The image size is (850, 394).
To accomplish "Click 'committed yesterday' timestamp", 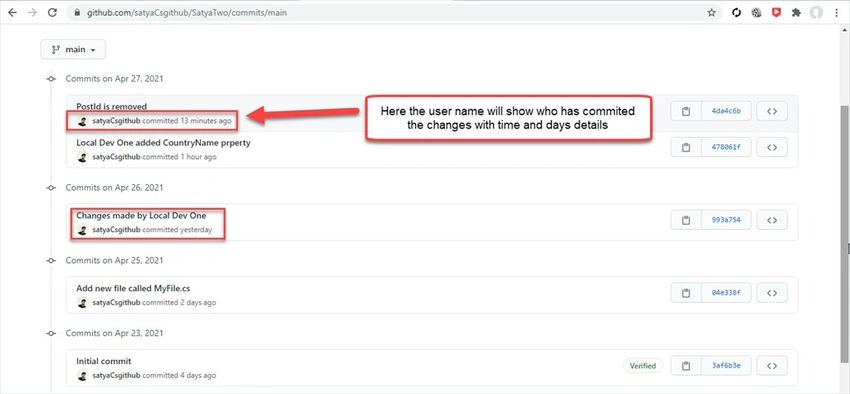I will point(177,230).
